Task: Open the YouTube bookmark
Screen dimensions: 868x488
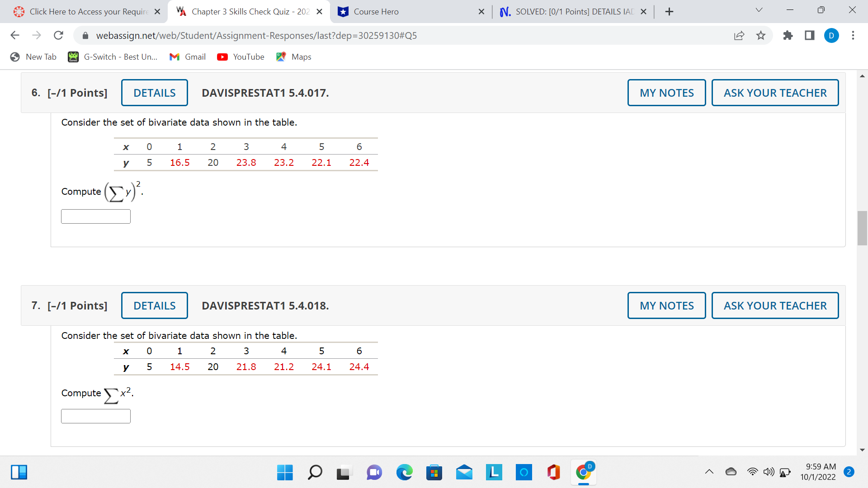Action: 241,57
